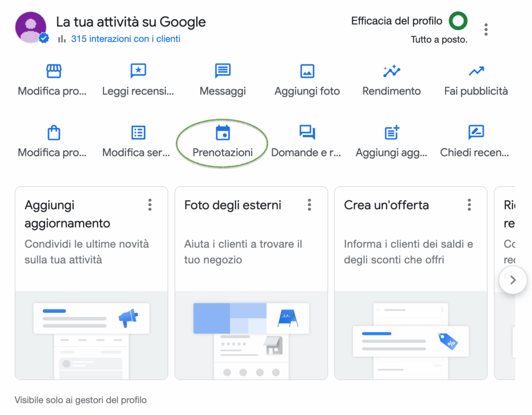
Task: Click Informa i clienti dei saldi description
Action: (x=408, y=252)
